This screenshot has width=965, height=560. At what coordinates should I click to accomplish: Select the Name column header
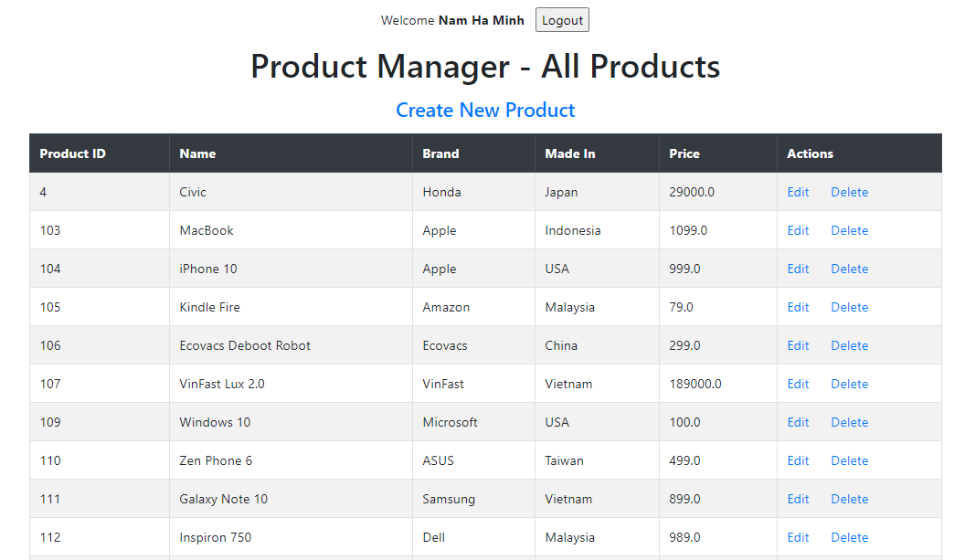tap(291, 153)
